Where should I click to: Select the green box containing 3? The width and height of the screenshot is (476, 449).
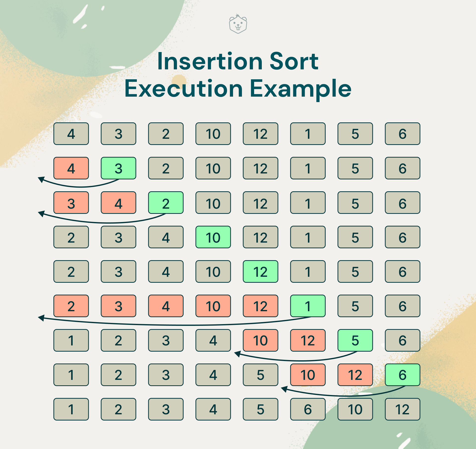(x=118, y=168)
